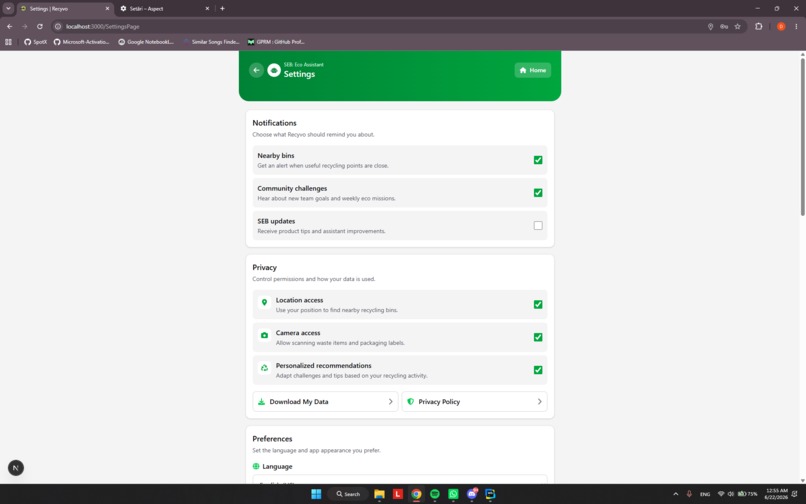Open the Privacy Policy link
The image size is (806, 504).
474,402
